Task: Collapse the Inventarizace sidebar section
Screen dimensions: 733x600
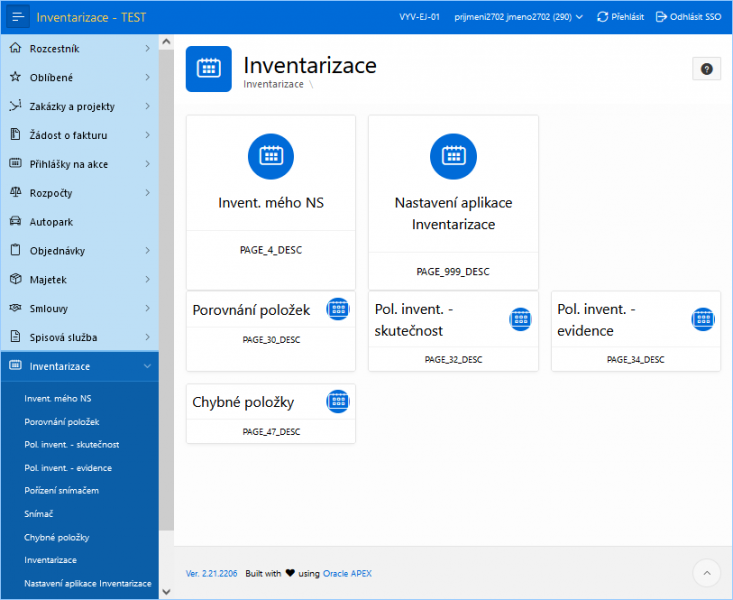Action: [147, 367]
